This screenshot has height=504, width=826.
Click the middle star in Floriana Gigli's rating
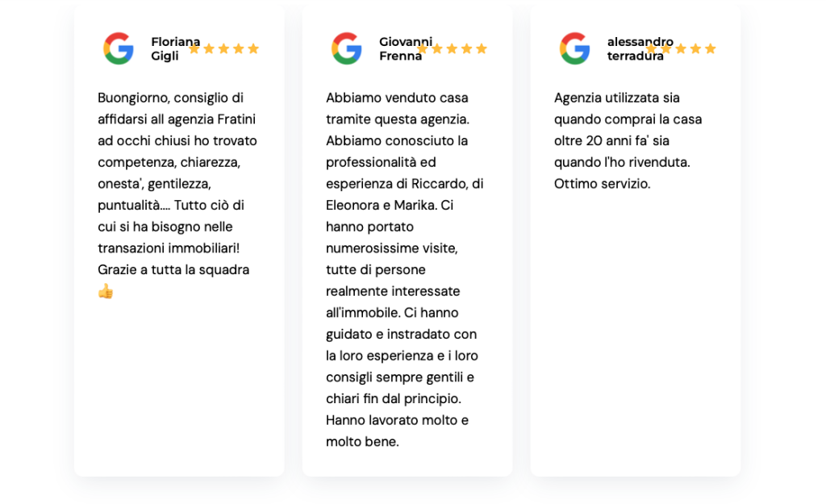(223, 48)
